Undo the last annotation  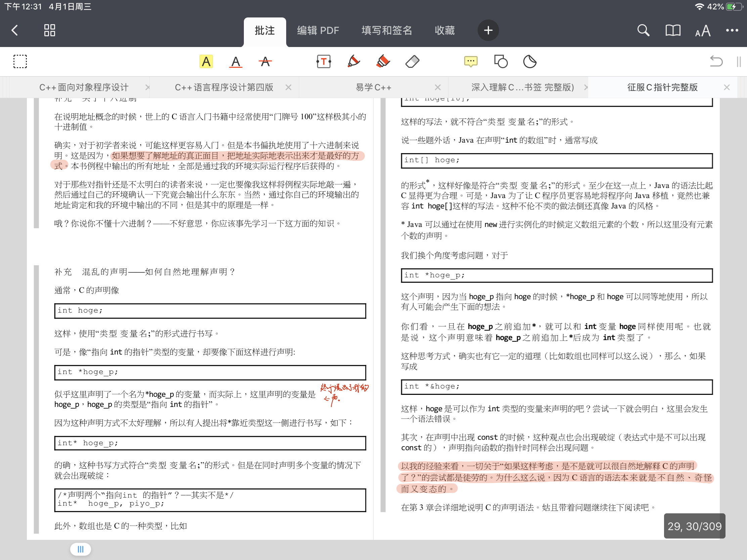tap(716, 62)
